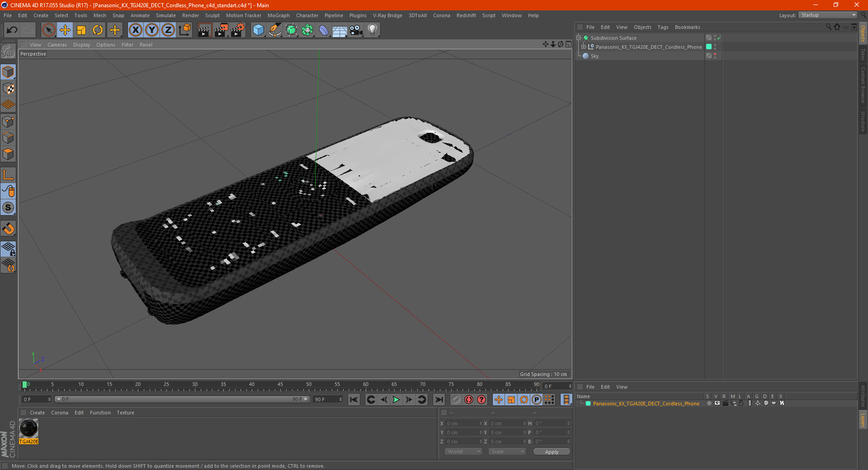868x470 pixels.
Task: Add a Camera object
Action: point(356,30)
